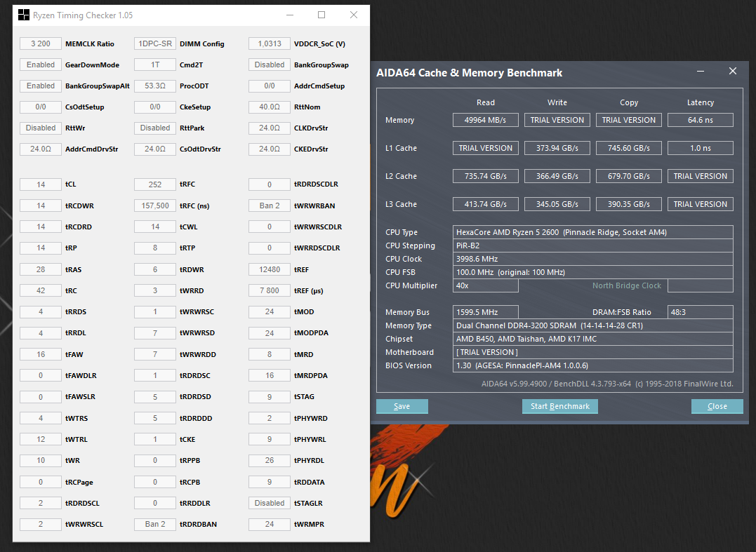The image size is (756, 552).
Task: Toggle tSTAGLR from Disabled
Action: point(269,503)
